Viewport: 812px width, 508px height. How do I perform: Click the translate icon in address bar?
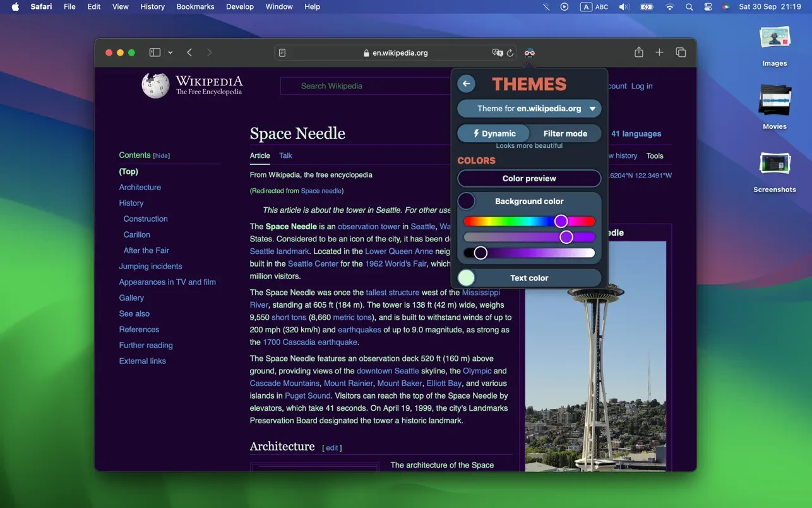tap(498, 53)
